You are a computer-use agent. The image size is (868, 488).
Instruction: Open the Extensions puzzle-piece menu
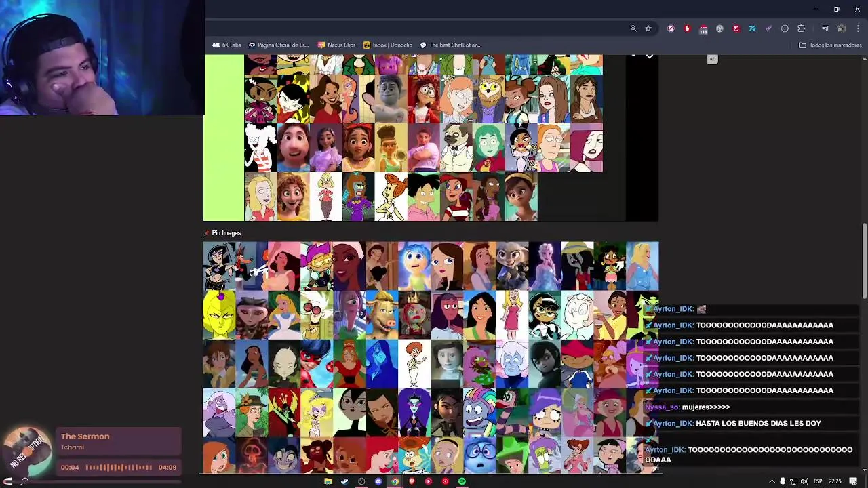[x=801, y=28]
